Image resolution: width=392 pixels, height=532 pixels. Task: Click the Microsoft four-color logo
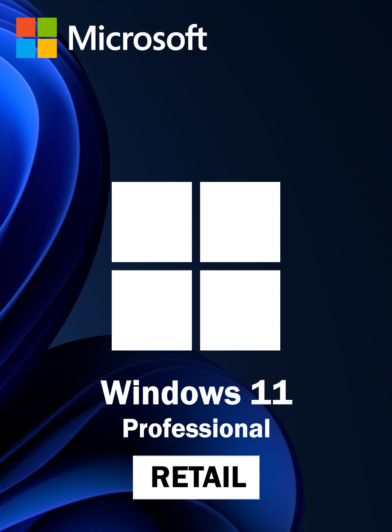(36, 38)
